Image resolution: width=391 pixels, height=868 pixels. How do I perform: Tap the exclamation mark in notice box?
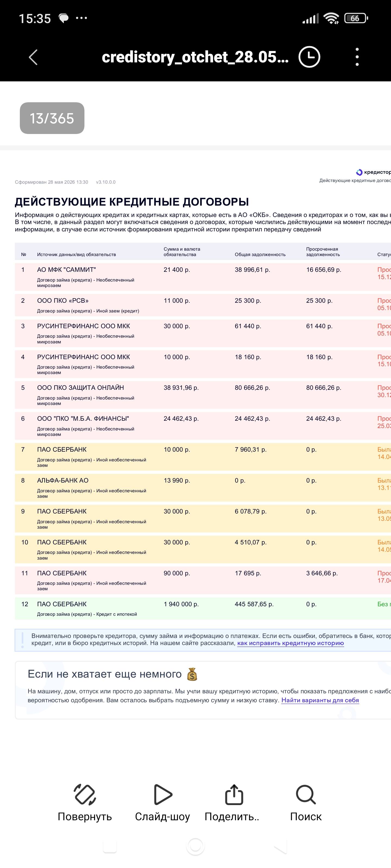[x=23, y=640]
